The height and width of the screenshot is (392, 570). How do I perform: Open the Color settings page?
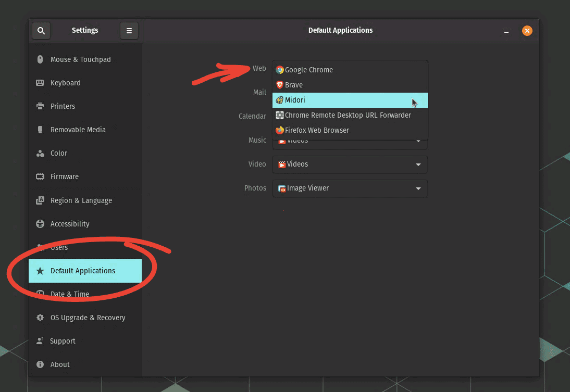[59, 153]
